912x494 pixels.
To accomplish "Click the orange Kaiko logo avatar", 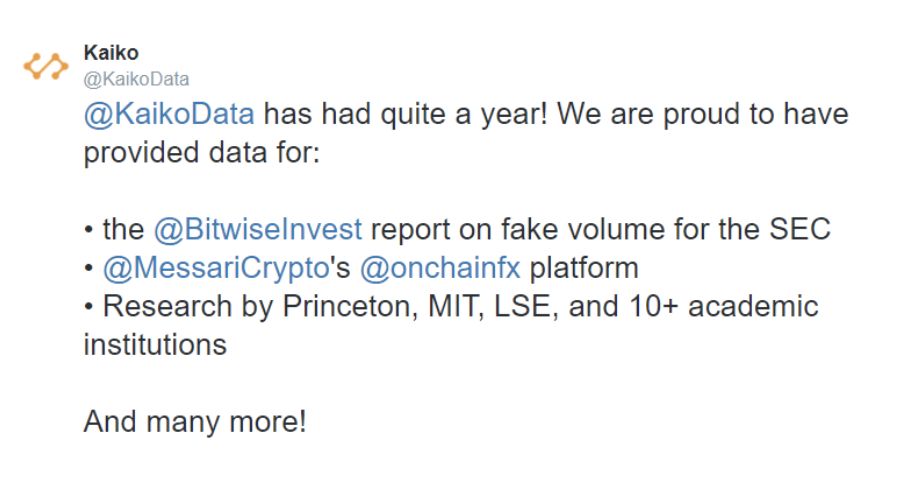I will coord(46,66).
